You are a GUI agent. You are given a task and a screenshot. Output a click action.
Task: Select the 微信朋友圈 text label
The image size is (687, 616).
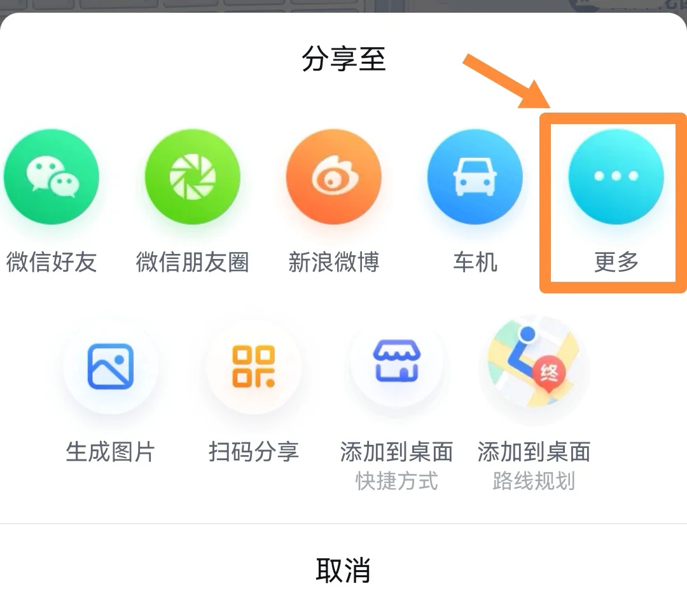pos(193,262)
